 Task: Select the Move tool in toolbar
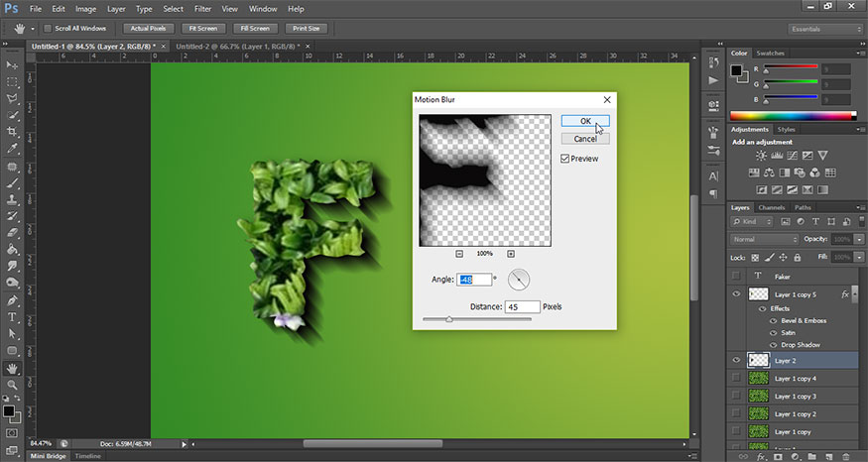(x=13, y=64)
